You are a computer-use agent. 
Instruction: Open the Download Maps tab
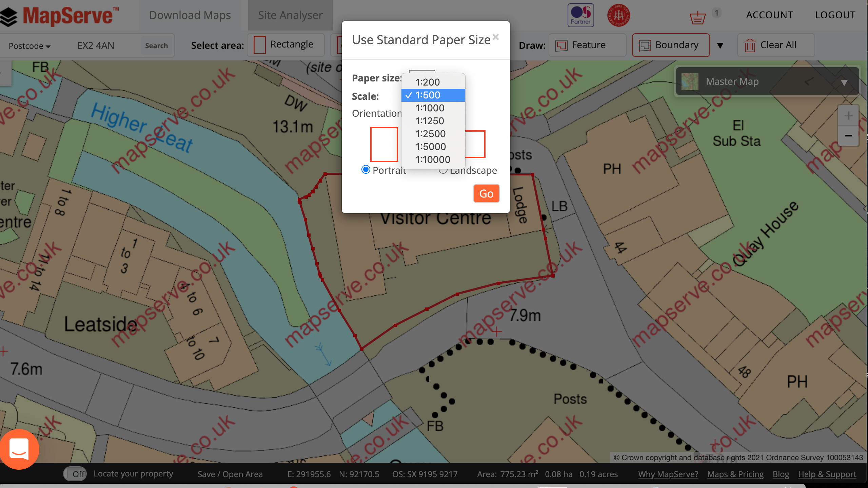coord(190,15)
